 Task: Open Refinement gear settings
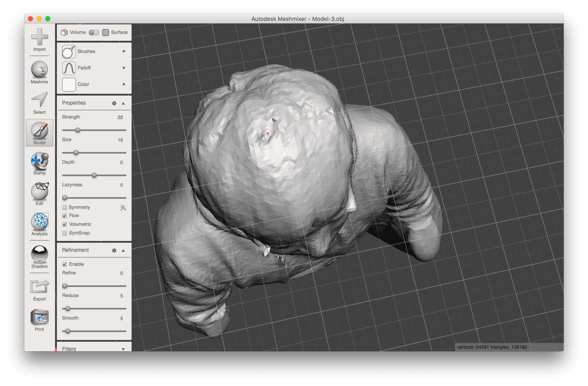pos(114,250)
